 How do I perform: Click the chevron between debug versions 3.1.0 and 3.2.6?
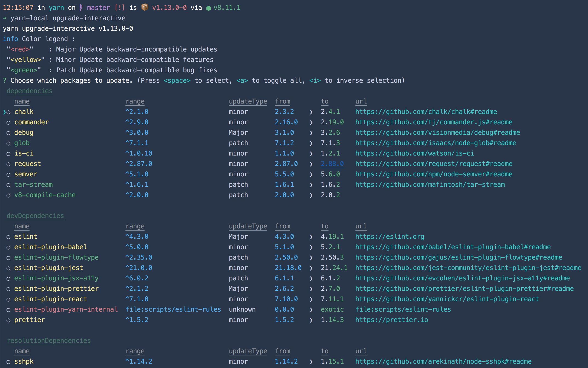311,133
